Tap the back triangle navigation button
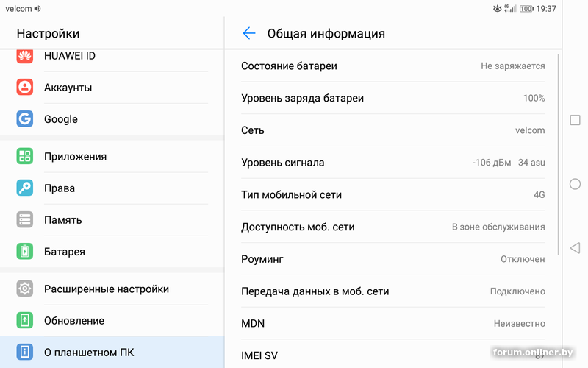The width and height of the screenshot is (588, 368). click(575, 248)
